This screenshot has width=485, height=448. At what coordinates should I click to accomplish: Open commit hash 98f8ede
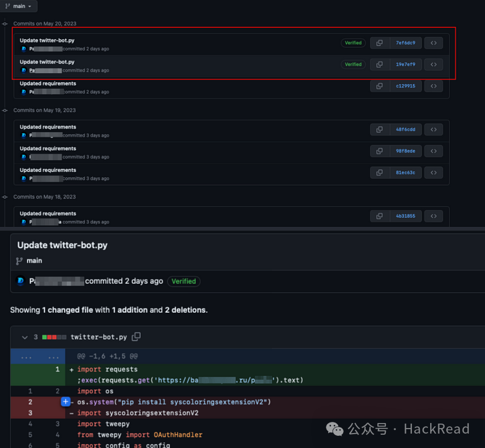point(406,151)
